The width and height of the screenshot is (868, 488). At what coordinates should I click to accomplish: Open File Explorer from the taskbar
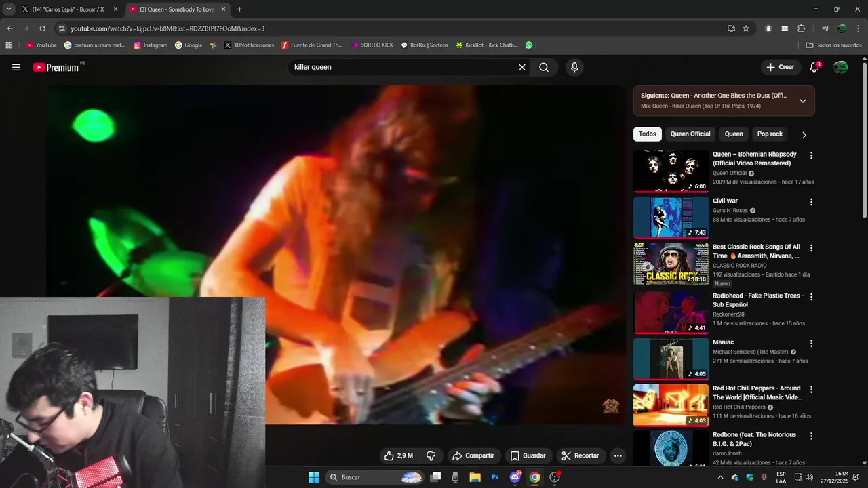(x=475, y=477)
